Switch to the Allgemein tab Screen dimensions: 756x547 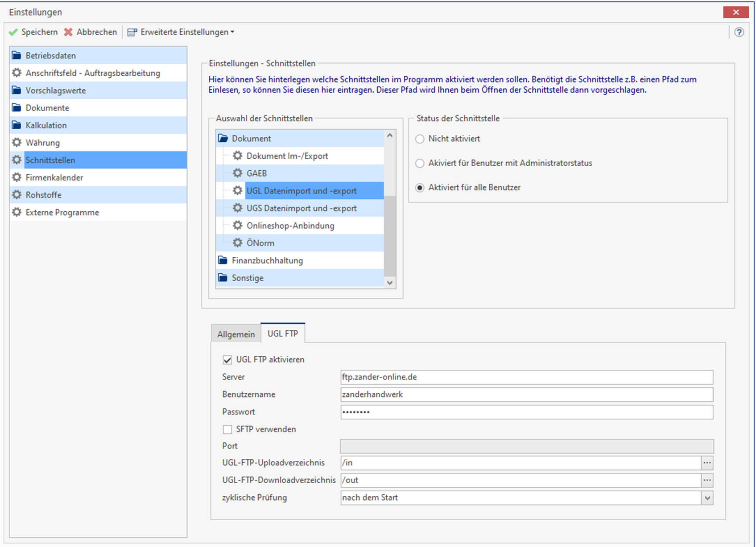tap(236, 334)
